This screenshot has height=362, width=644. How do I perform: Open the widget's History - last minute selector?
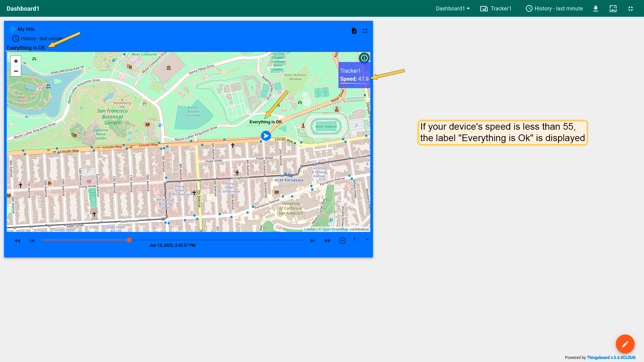[38, 39]
